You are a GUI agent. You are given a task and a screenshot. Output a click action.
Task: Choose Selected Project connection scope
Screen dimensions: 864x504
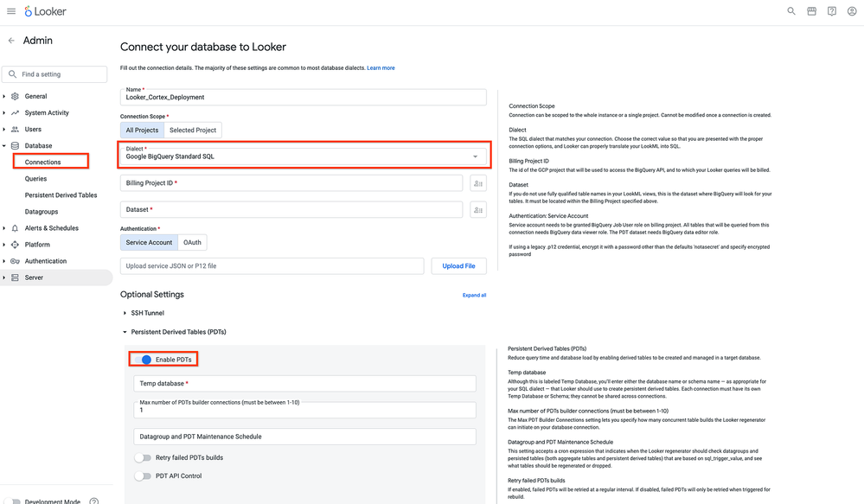pos(193,130)
